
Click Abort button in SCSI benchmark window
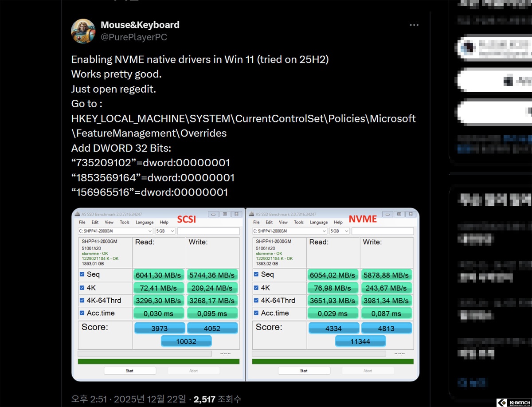click(194, 371)
